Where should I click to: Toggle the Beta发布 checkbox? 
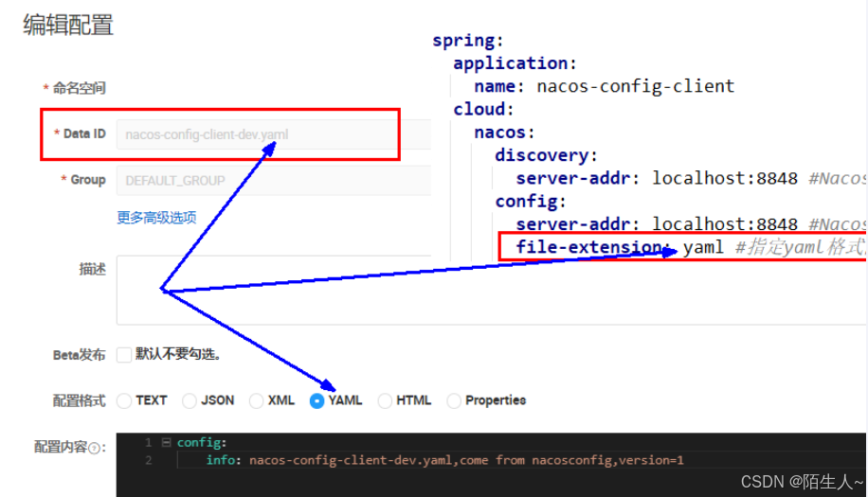pyautogui.click(x=124, y=355)
